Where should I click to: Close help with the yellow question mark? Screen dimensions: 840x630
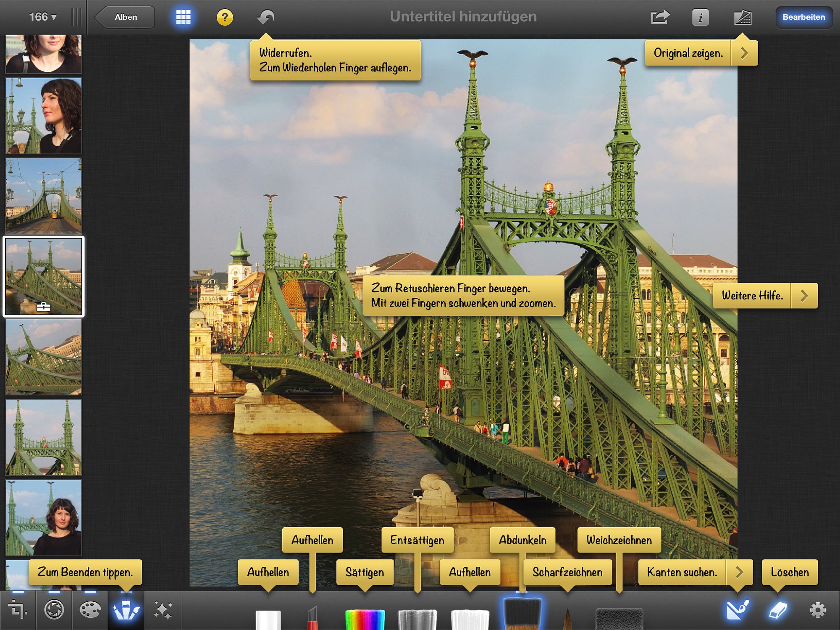coord(225,17)
